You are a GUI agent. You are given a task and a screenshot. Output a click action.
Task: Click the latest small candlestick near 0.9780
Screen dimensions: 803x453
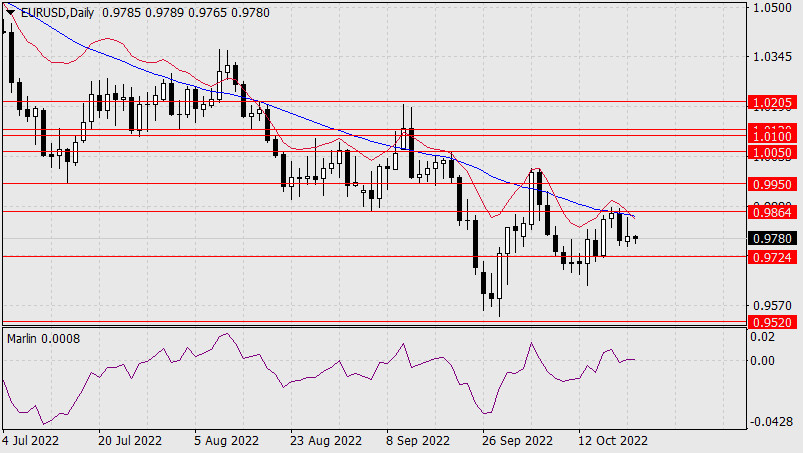pos(636,238)
